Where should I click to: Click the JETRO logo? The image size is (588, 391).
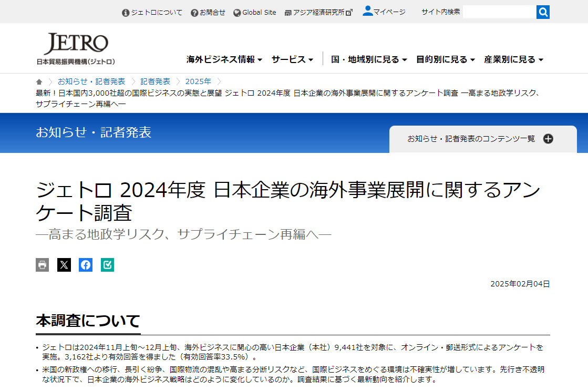tap(76, 49)
